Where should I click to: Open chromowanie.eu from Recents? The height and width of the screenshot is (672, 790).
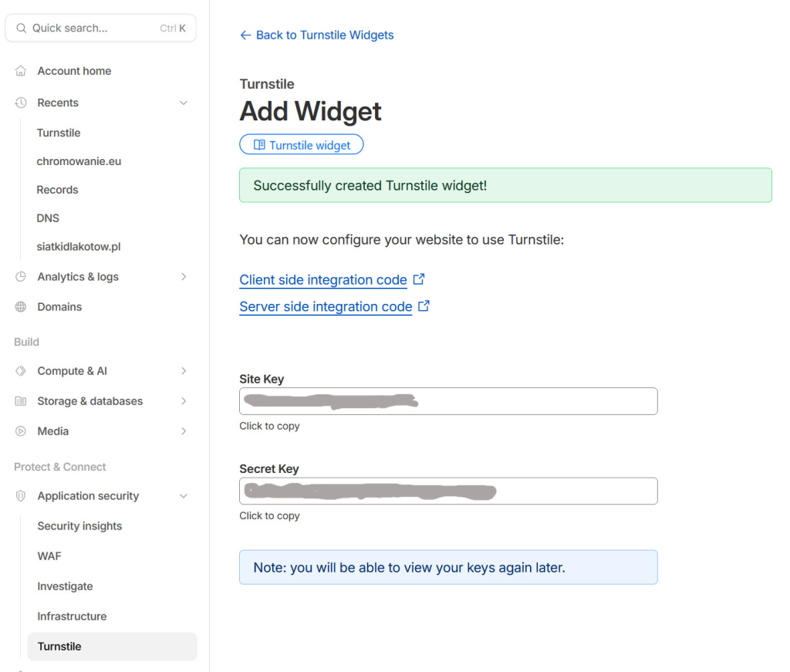(x=79, y=161)
